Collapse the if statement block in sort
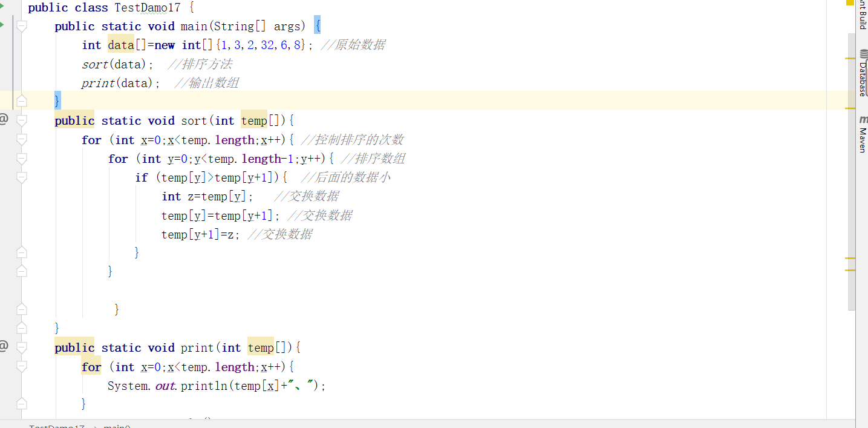 22,177
